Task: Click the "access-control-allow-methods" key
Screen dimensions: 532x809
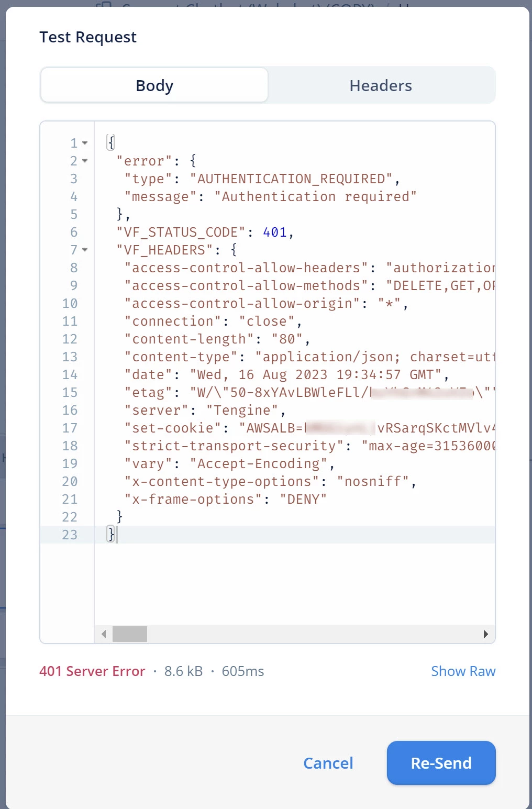Action: pos(246,286)
